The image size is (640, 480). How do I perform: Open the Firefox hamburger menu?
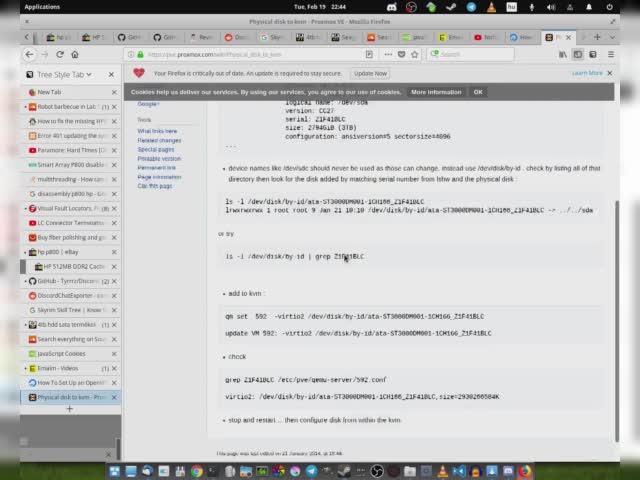611,54
